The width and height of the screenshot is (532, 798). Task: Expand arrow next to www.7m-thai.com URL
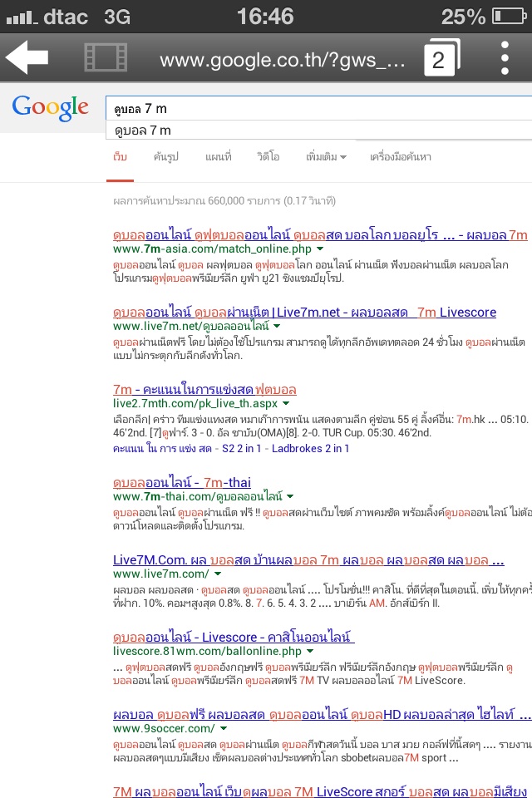pos(290,496)
